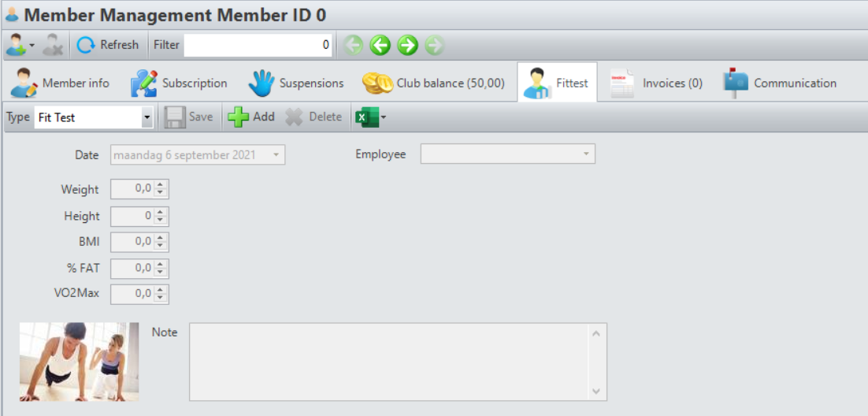Jump to the first member with the faded left arrow
Viewport: 868px width, 416px height.
[353, 46]
